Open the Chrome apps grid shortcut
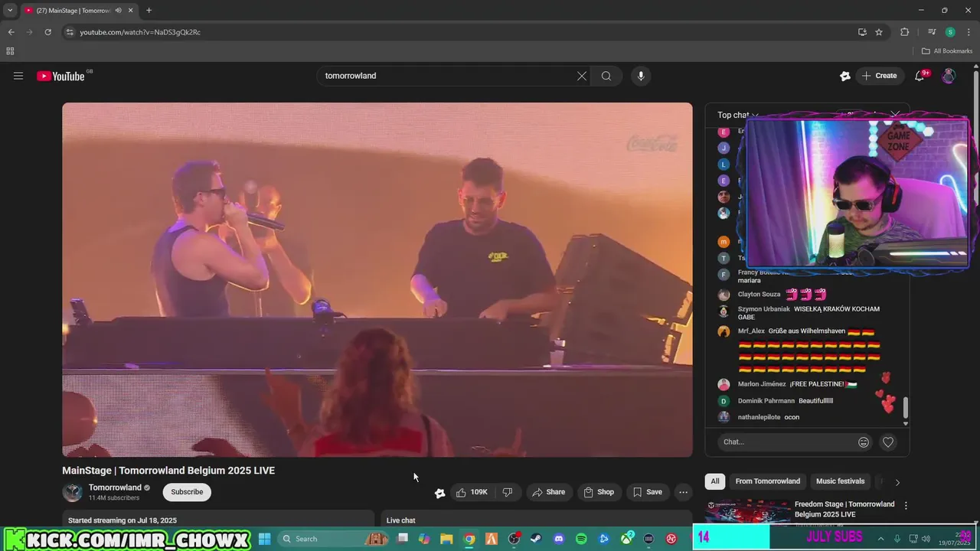 click(x=10, y=51)
